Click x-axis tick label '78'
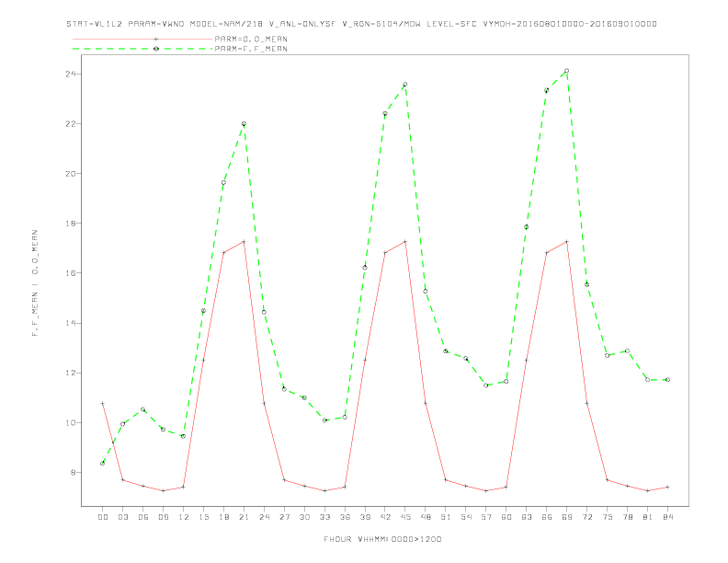Screen dimensions: 728x563 tap(627, 517)
